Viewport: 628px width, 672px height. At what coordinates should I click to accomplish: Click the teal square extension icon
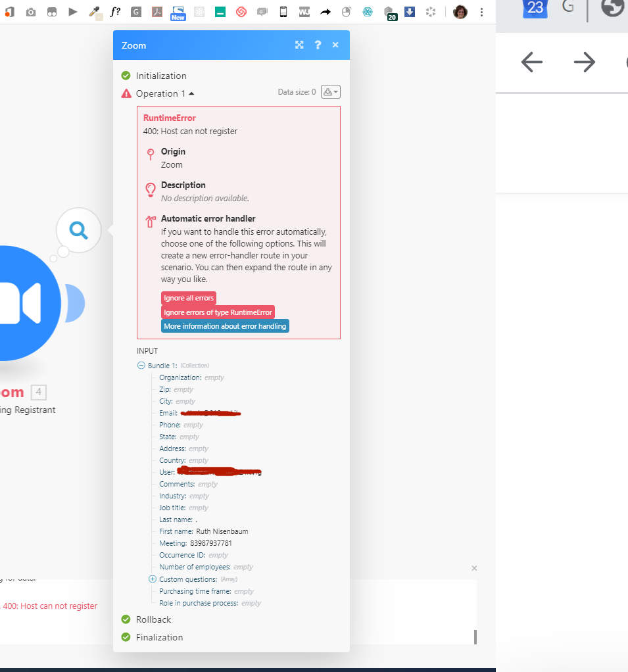pos(220,12)
